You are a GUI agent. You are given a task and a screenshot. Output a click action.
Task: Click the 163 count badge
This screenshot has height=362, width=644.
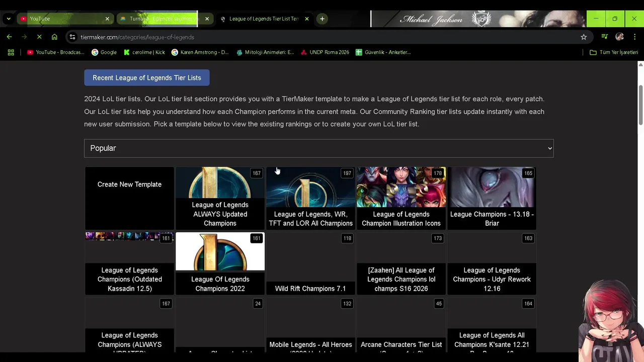528,238
